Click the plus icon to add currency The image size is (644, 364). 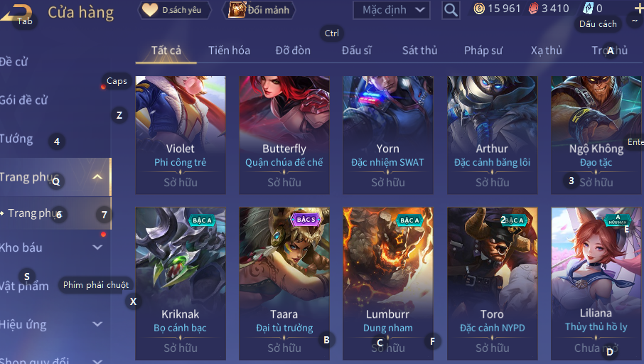[639, 9]
